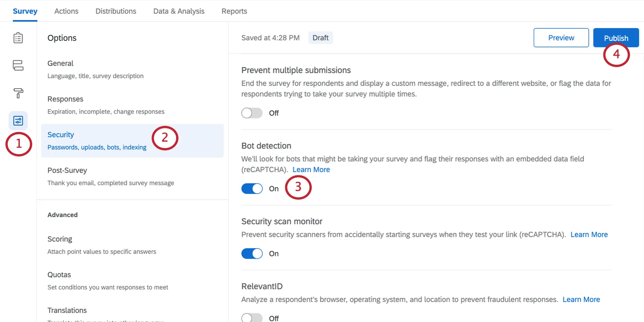This screenshot has height=322, width=644.
Task: Toggle Prevent multiple submissions switch
Action: (252, 113)
